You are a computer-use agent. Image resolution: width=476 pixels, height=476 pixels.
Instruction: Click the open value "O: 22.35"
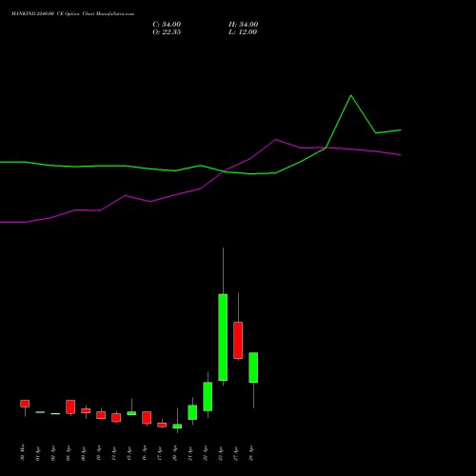pos(167,32)
